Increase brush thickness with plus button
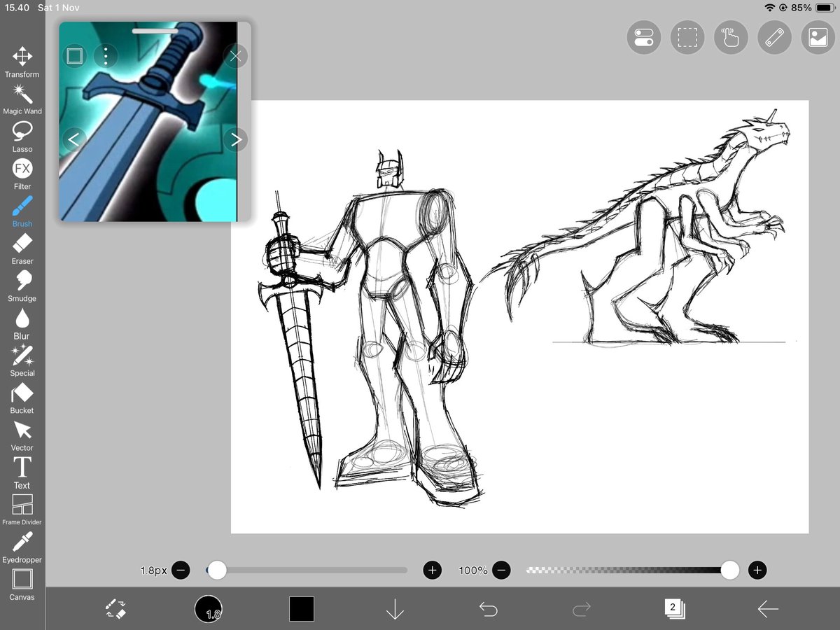 pos(433,570)
